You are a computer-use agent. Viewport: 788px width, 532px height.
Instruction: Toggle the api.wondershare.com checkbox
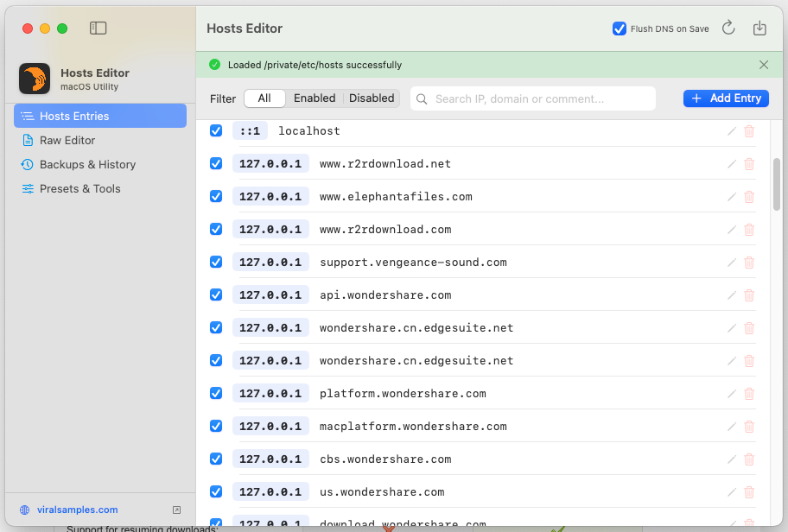[216, 294]
